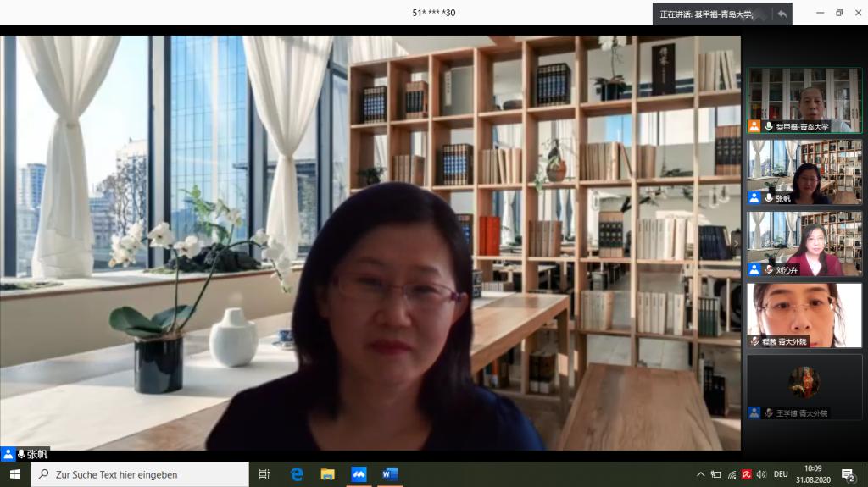Select 张帆's video thumbnail in sidebar
Image resolution: width=868 pixels, height=487 pixels.
click(x=804, y=172)
